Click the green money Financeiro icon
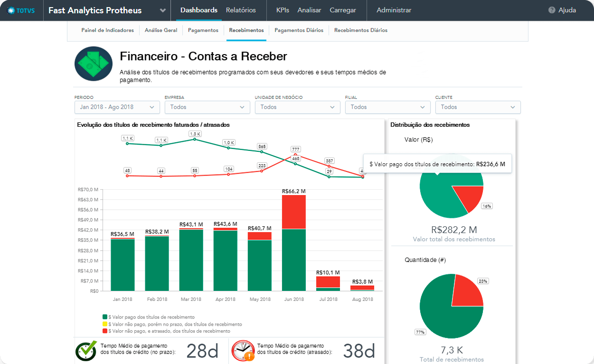The height and width of the screenshot is (364, 594). coord(93,64)
